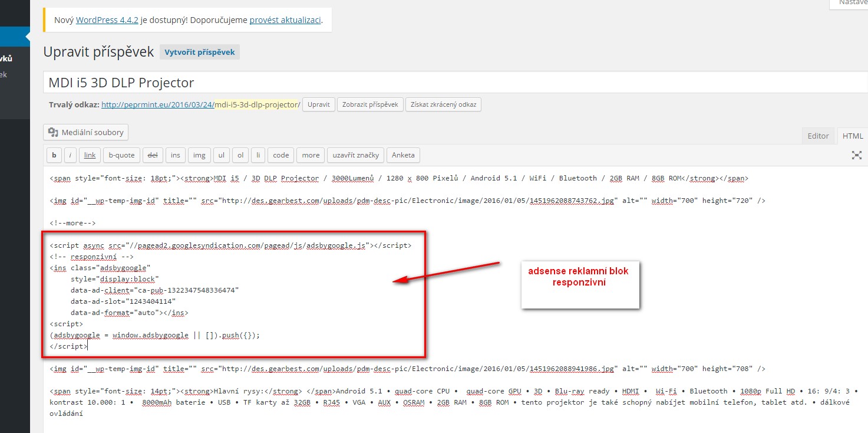Click the data-ad-format="auto" line
The height and width of the screenshot is (433, 868).
click(129, 312)
